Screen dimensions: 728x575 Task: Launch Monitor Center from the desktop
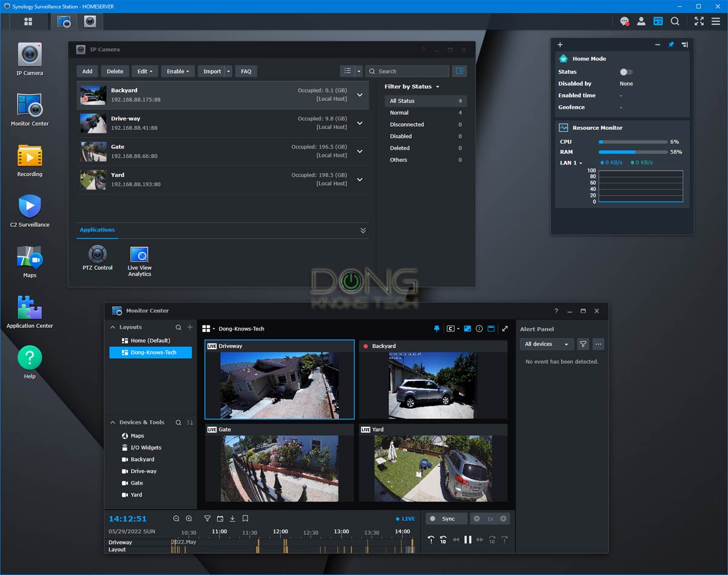coord(29,109)
